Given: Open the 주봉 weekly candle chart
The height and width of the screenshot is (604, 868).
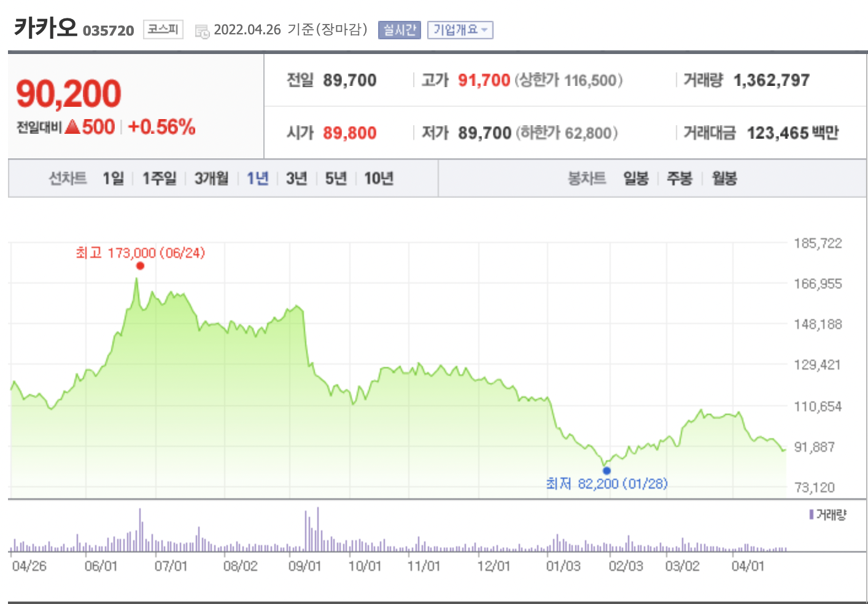Looking at the screenshot, I should [680, 179].
